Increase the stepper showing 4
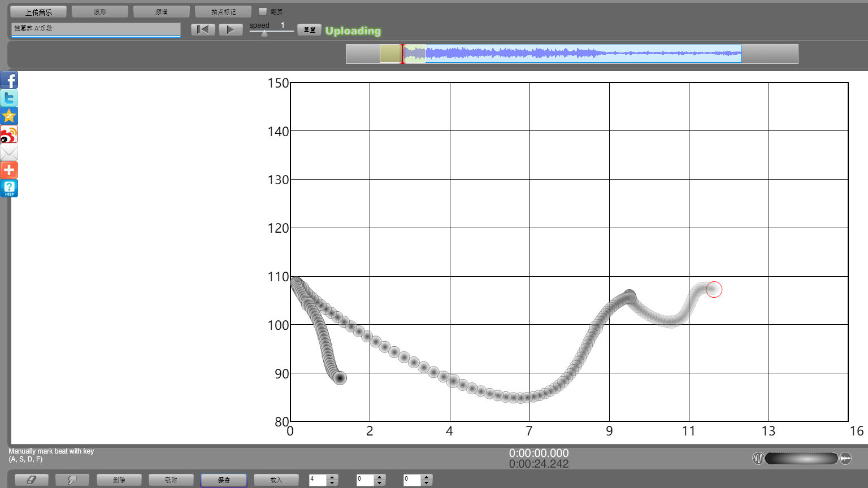Image resolution: width=868 pixels, height=488 pixels. point(332,477)
